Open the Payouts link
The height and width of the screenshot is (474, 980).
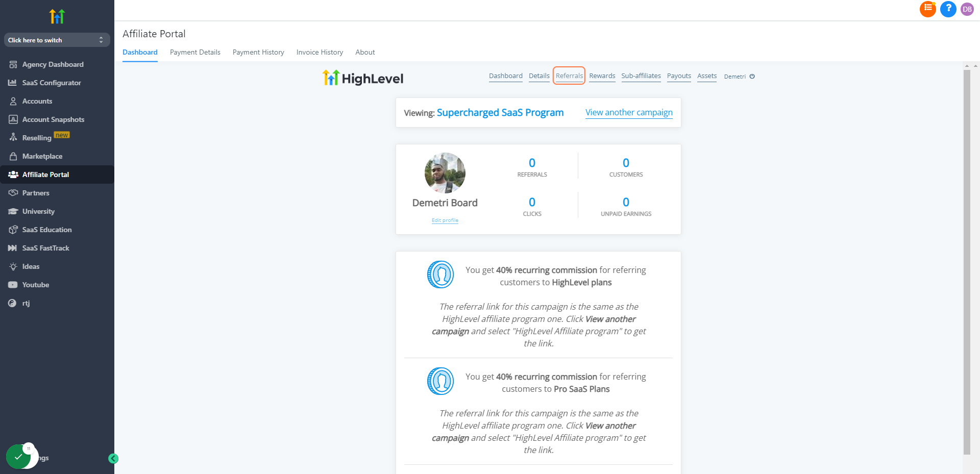679,76
